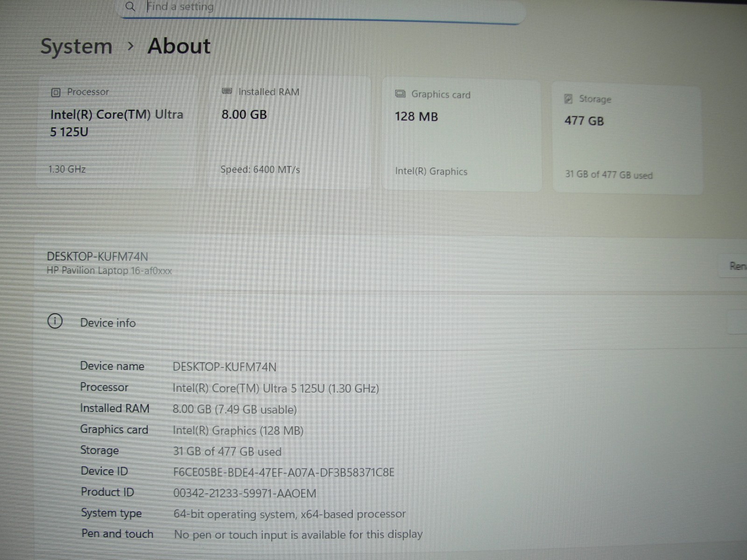
Task: Select '31 GB of 477 GB used' in Storage card
Action: [x=609, y=175]
